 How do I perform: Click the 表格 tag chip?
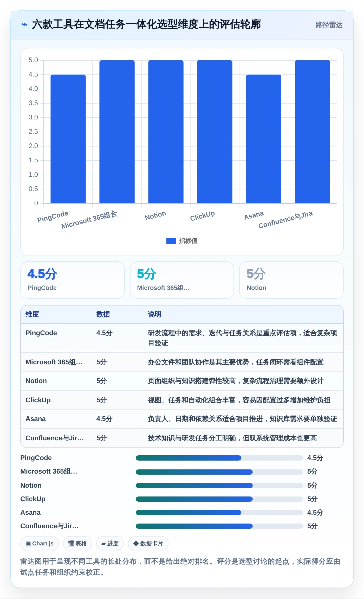[x=77, y=544]
